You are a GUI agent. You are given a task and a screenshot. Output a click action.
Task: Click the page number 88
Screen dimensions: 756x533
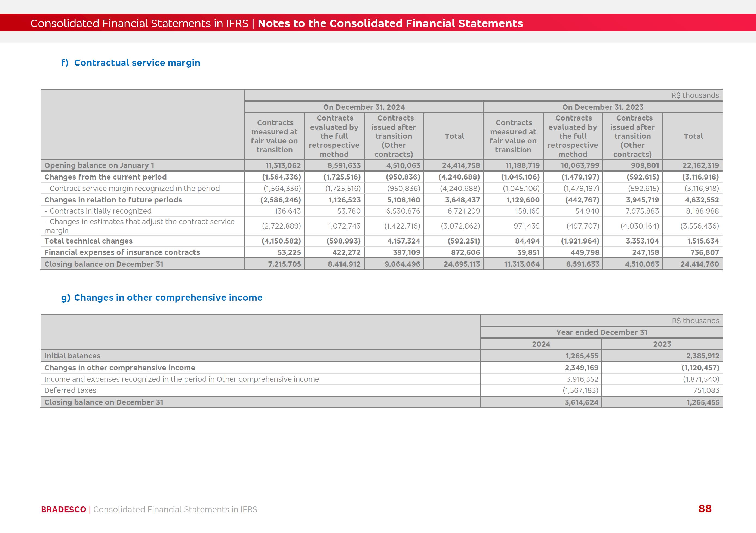[x=705, y=509]
